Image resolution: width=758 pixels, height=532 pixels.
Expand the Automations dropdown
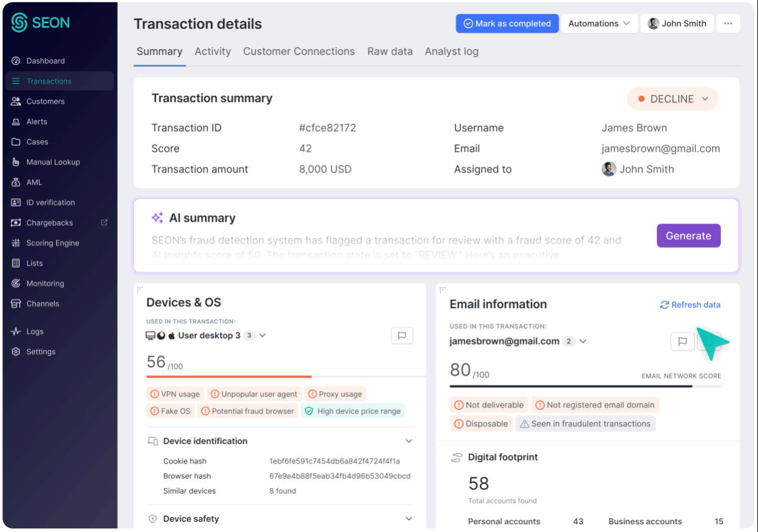click(x=600, y=24)
